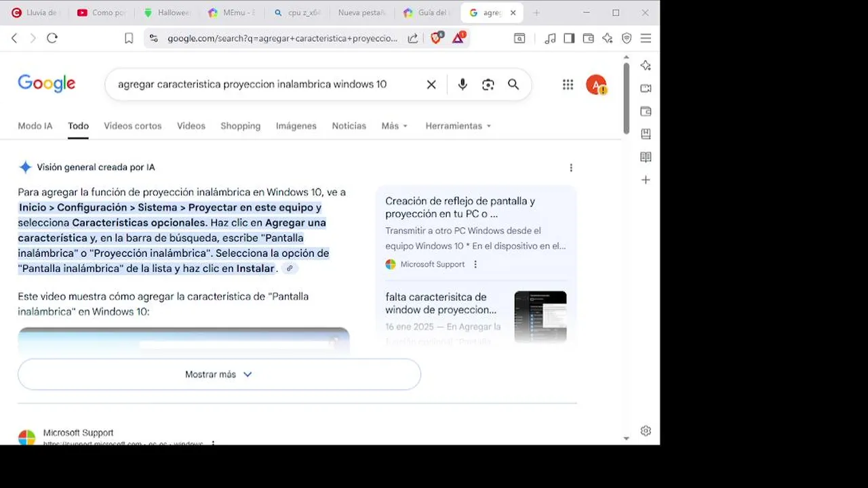Open Microsoft Support search result
This screenshot has width=868, height=488.
click(x=78, y=433)
